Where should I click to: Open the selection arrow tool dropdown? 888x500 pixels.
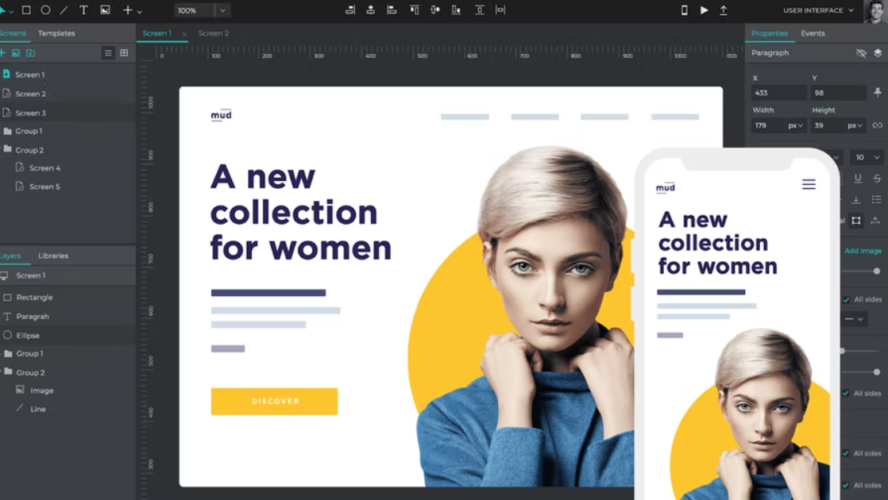[x=11, y=11]
